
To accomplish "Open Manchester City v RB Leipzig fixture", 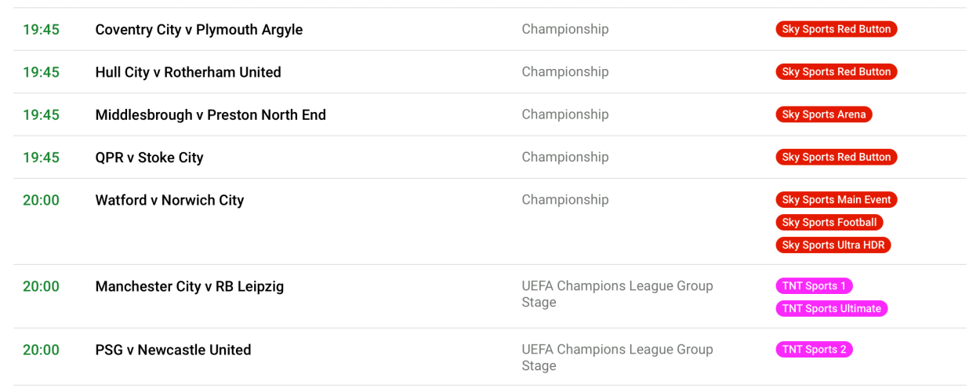I will coord(189,286).
